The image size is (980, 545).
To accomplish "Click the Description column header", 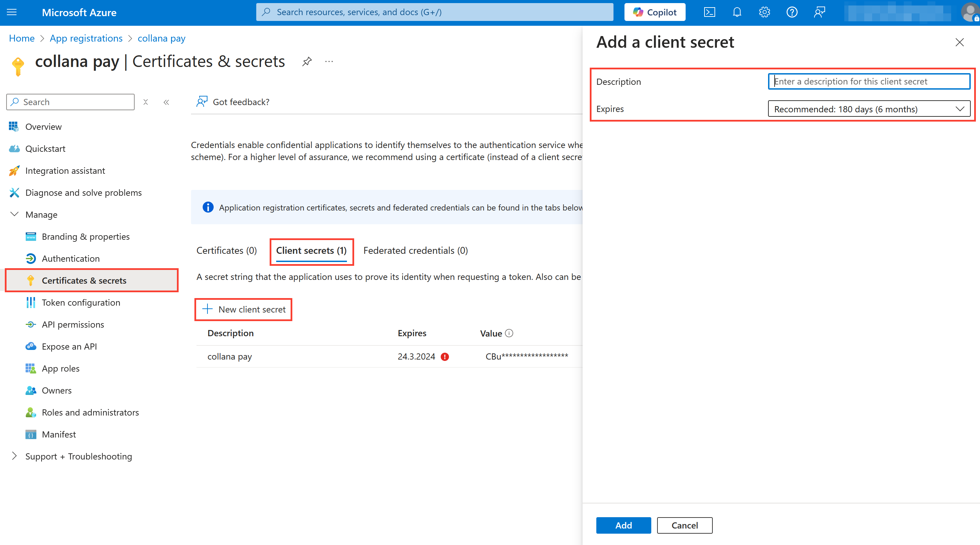I will [230, 333].
